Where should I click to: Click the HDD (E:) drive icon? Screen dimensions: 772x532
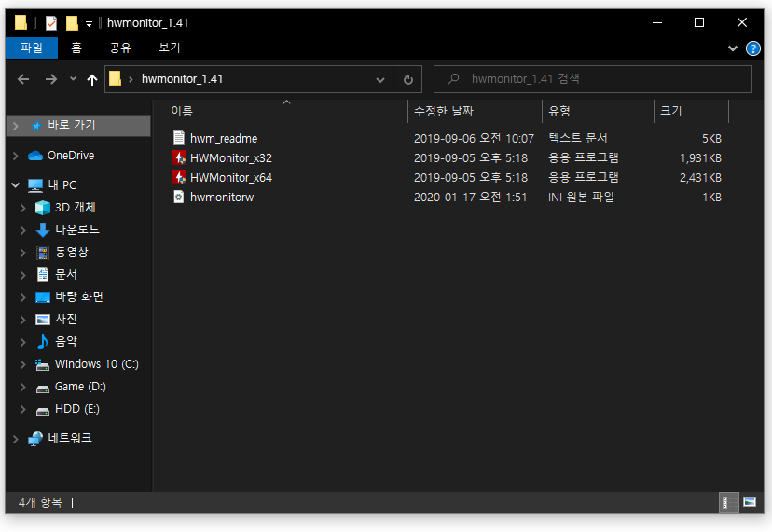[x=43, y=411]
